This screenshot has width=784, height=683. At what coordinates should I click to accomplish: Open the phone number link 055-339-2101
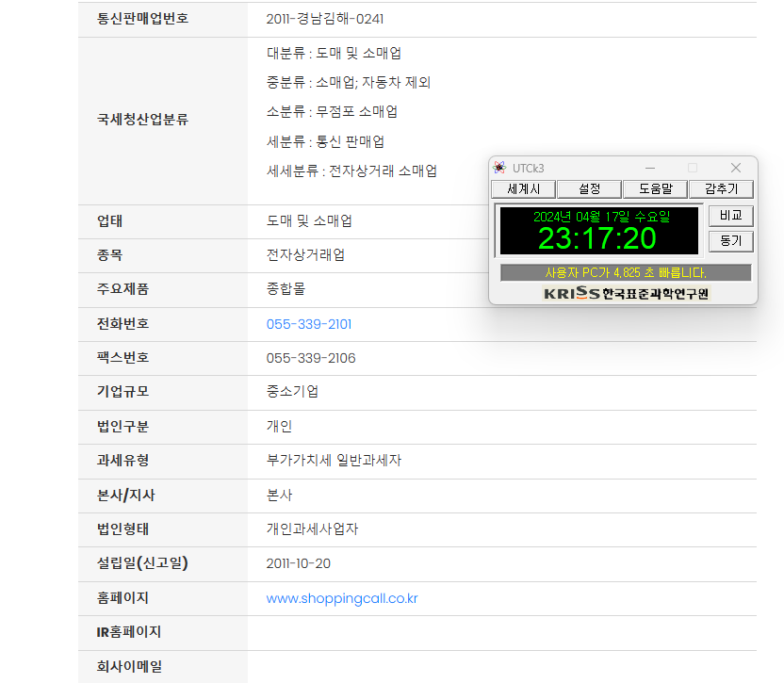click(x=309, y=324)
